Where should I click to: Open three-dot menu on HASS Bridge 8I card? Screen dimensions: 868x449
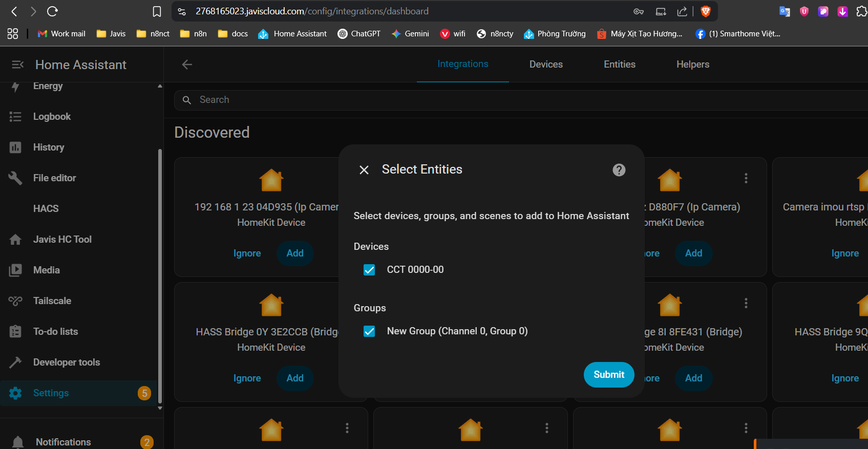pos(746,303)
